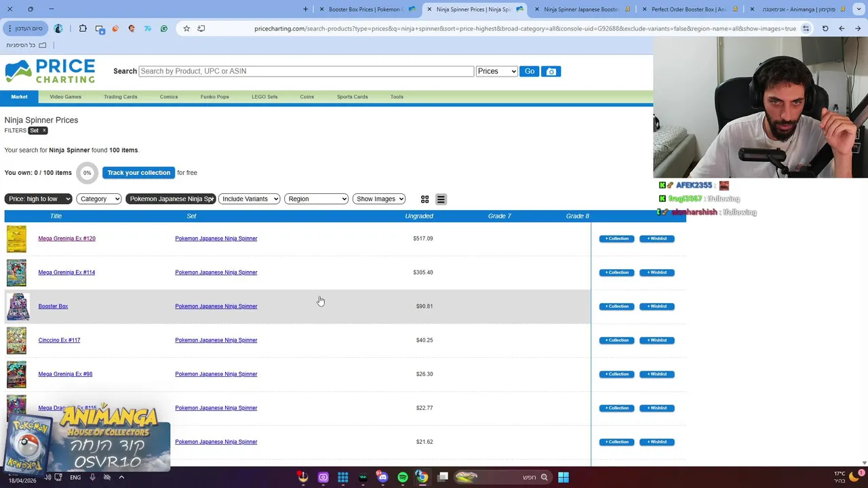Add Cinccino Ex #117 to Collection
The width and height of the screenshot is (868, 488).
pos(616,340)
